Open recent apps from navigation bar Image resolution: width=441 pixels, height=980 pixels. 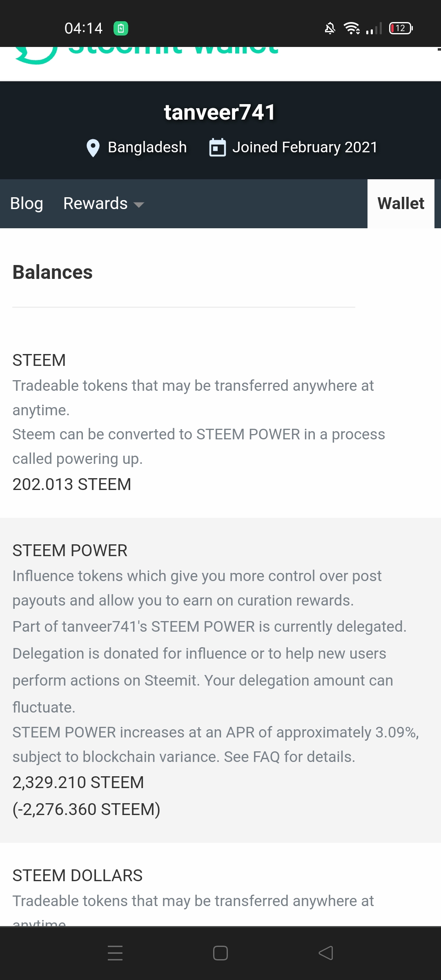tap(115, 953)
